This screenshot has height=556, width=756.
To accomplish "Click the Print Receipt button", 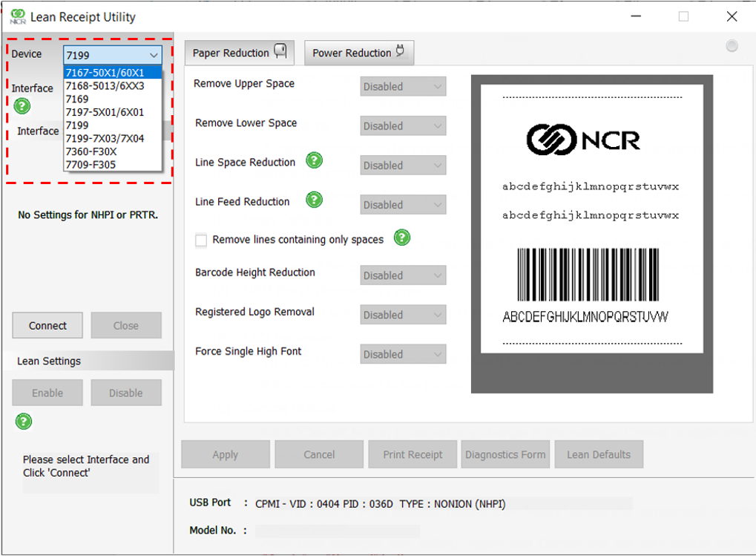I will (412, 454).
